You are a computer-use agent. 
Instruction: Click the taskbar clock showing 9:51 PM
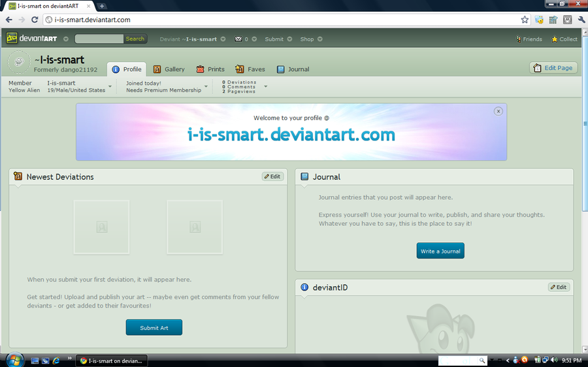[x=572, y=360]
